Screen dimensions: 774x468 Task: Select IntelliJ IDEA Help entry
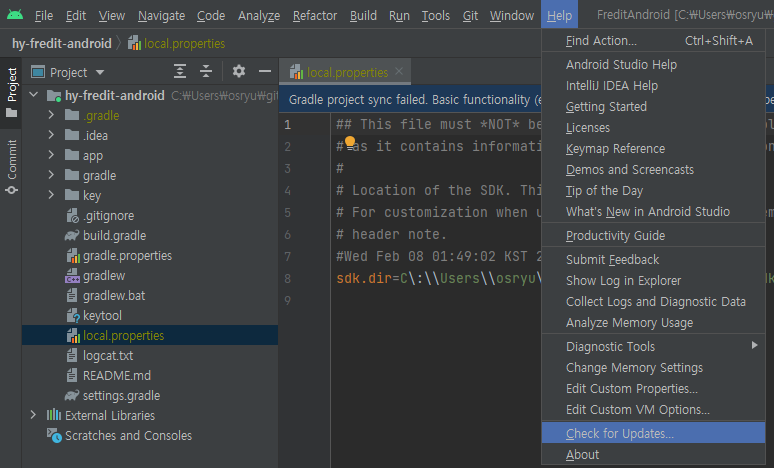653,85
